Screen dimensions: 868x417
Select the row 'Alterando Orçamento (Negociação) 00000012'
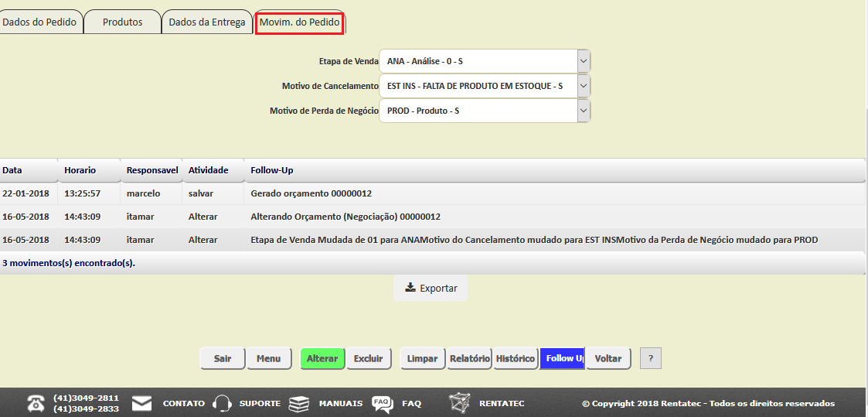pyautogui.click(x=432, y=217)
